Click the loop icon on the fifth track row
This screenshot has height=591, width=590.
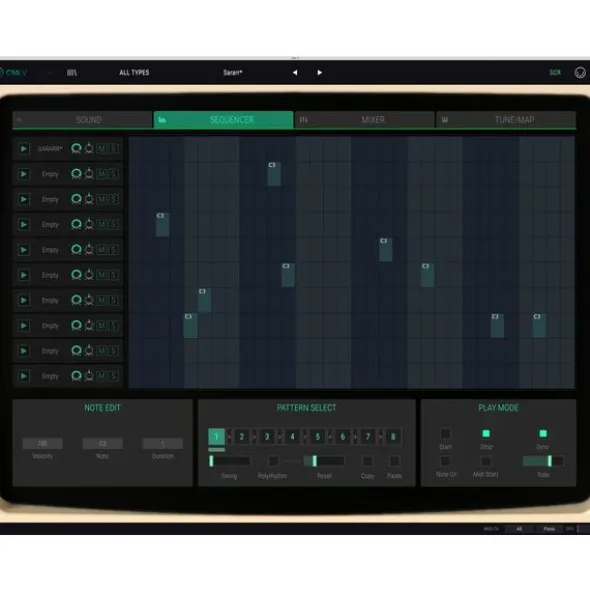point(76,250)
